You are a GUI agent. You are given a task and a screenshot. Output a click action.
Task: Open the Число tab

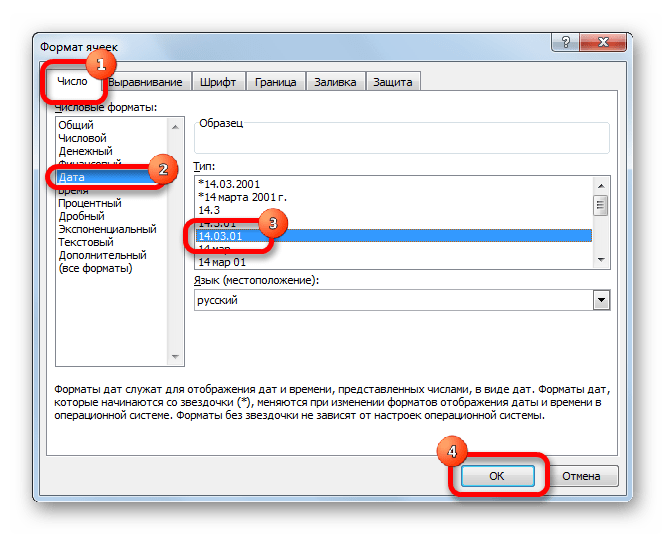coord(72,81)
